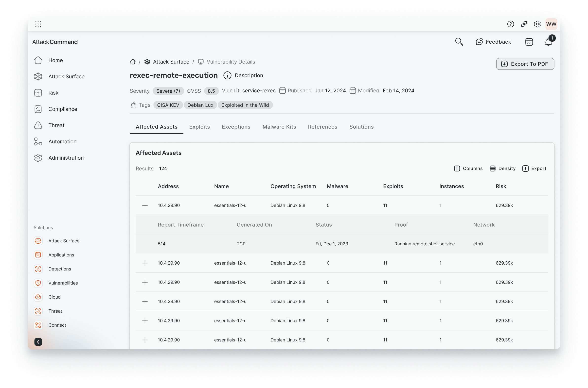The image size is (588, 388).
Task: Click the CISA KEV tag
Action: tap(168, 105)
